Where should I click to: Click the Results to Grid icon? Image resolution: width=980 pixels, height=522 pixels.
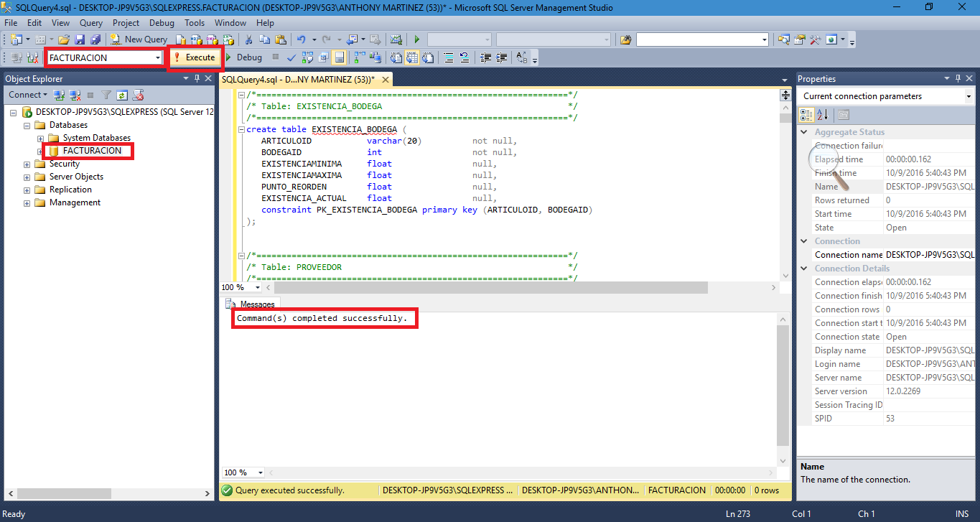pyautogui.click(x=411, y=57)
